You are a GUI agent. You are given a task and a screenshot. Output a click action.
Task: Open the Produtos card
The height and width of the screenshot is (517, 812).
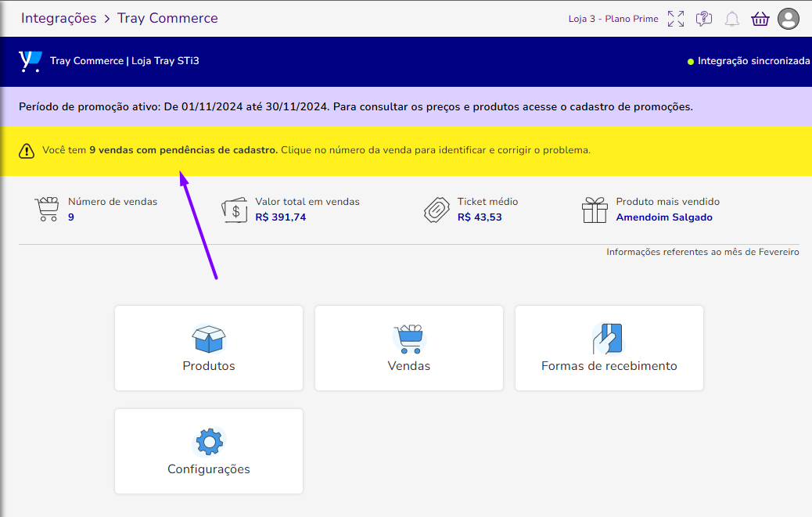(209, 348)
